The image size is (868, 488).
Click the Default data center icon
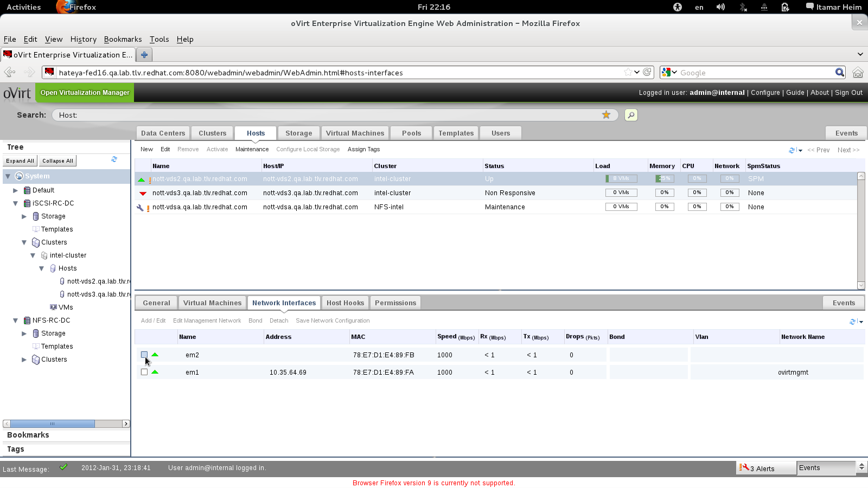pos(27,190)
